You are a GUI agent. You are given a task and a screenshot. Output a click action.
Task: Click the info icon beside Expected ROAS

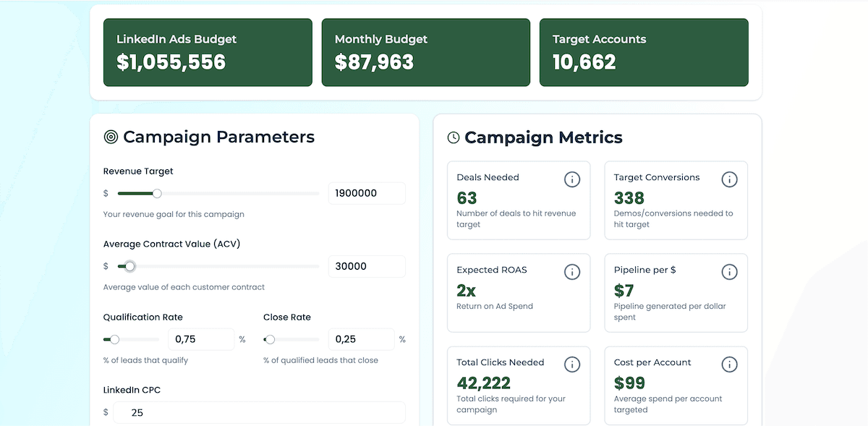(572, 271)
